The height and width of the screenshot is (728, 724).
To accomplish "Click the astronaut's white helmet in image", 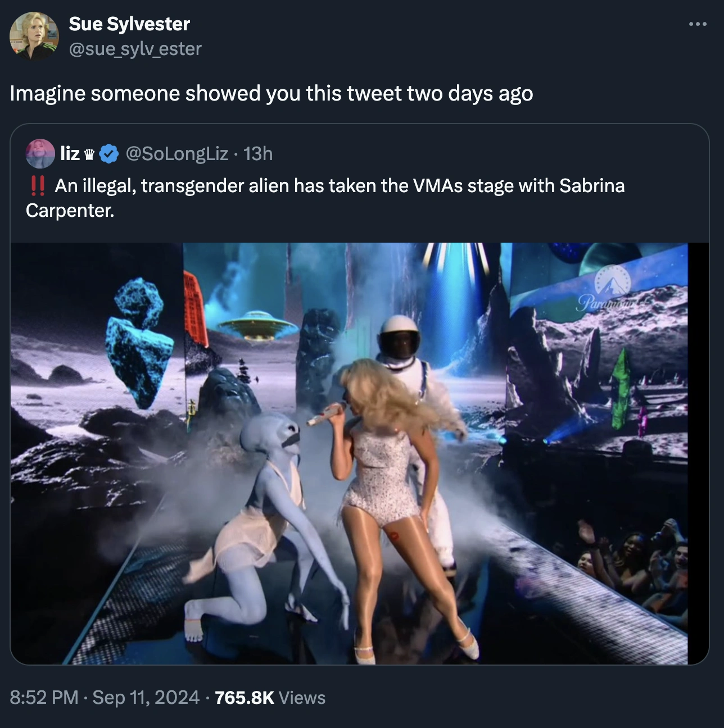I will click(399, 335).
